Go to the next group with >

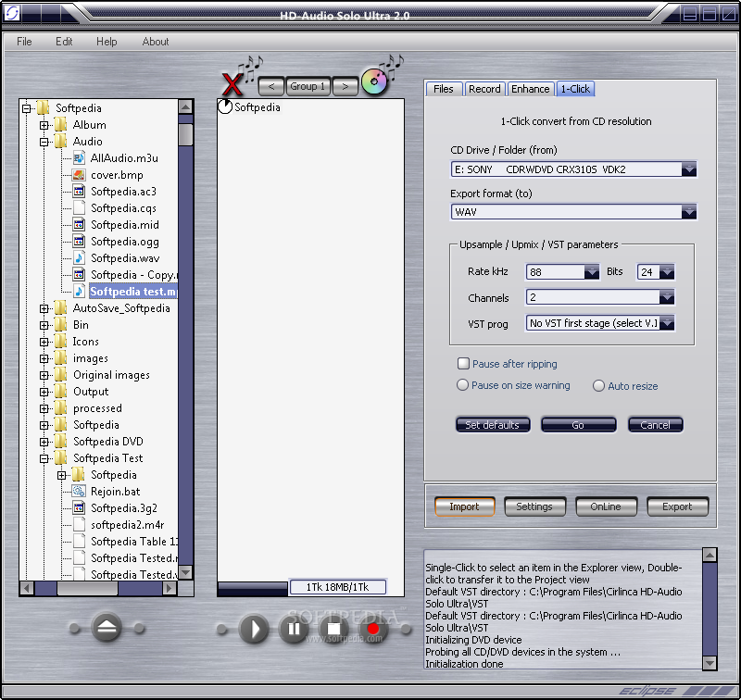point(345,86)
